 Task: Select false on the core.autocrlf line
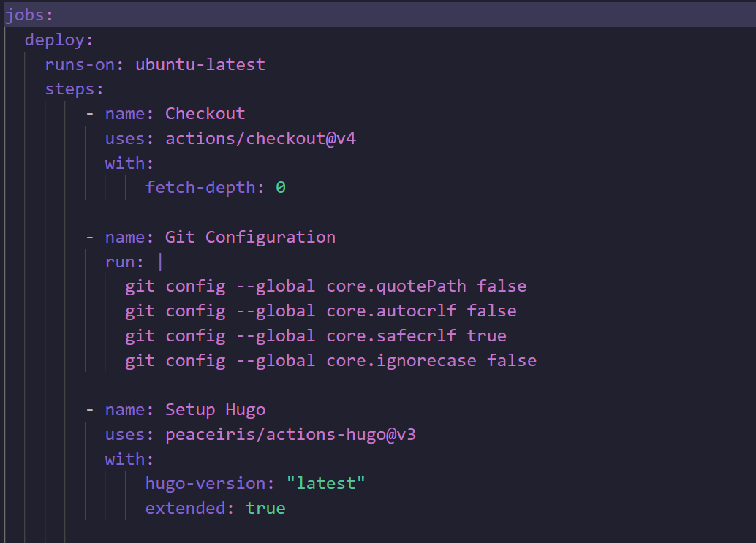pos(491,311)
